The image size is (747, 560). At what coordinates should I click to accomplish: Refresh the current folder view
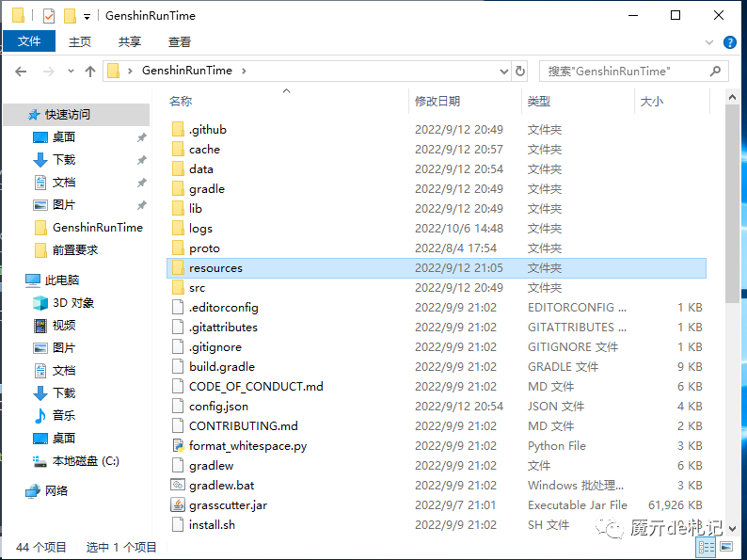520,71
